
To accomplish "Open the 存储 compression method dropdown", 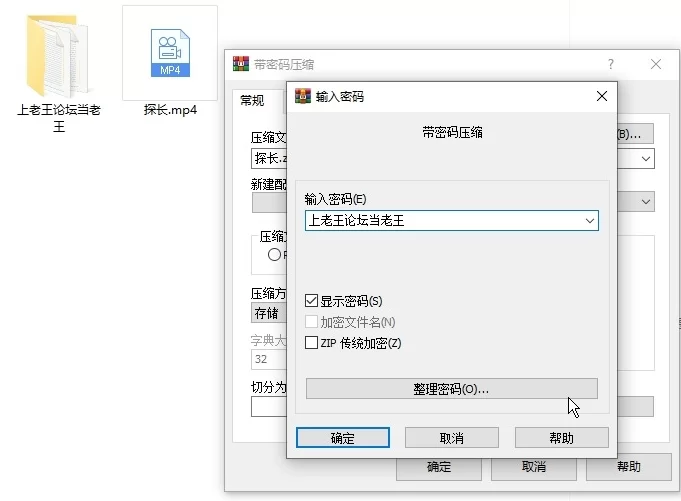I will pyautogui.click(x=269, y=313).
